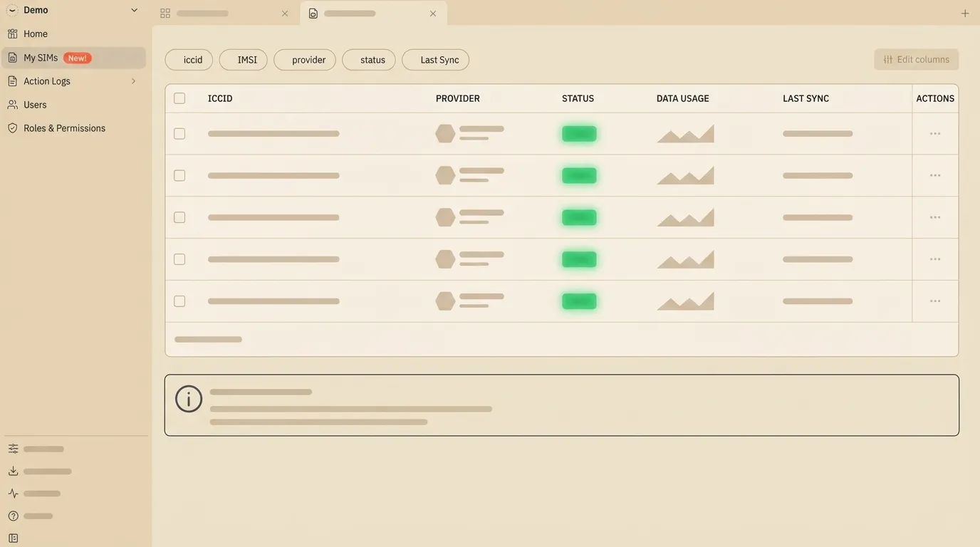Expand the Action Logs submenu chevron
Image resolution: width=980 pixels, height=547 pixels.
pos(133,81)
